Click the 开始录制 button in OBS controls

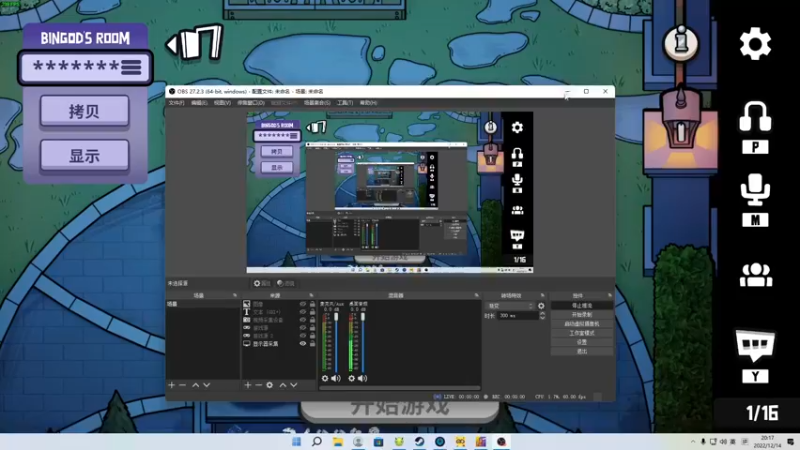582,315
